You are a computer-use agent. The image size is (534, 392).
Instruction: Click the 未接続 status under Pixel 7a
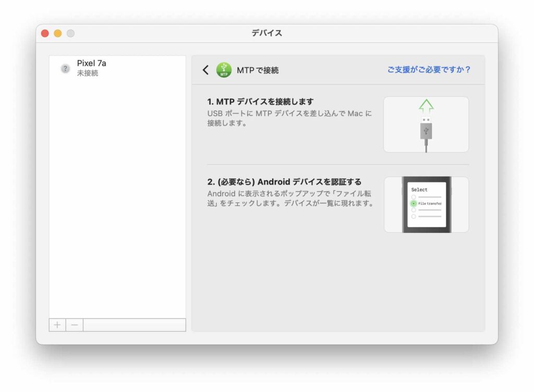pyautogui.click(x=88, y=73)
